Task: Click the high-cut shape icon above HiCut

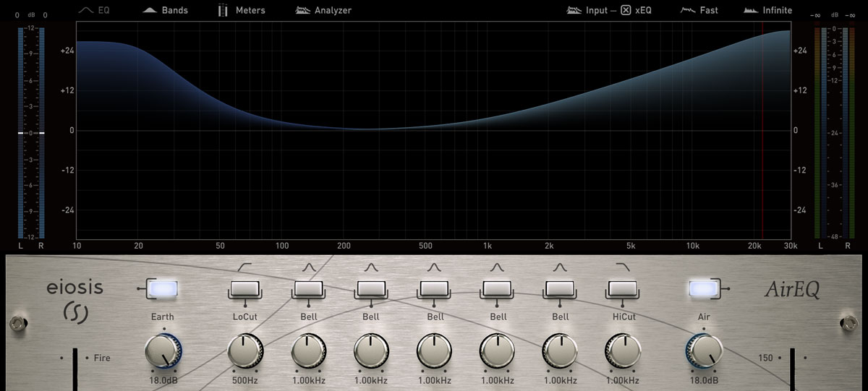Action: (x=622, y=267)
